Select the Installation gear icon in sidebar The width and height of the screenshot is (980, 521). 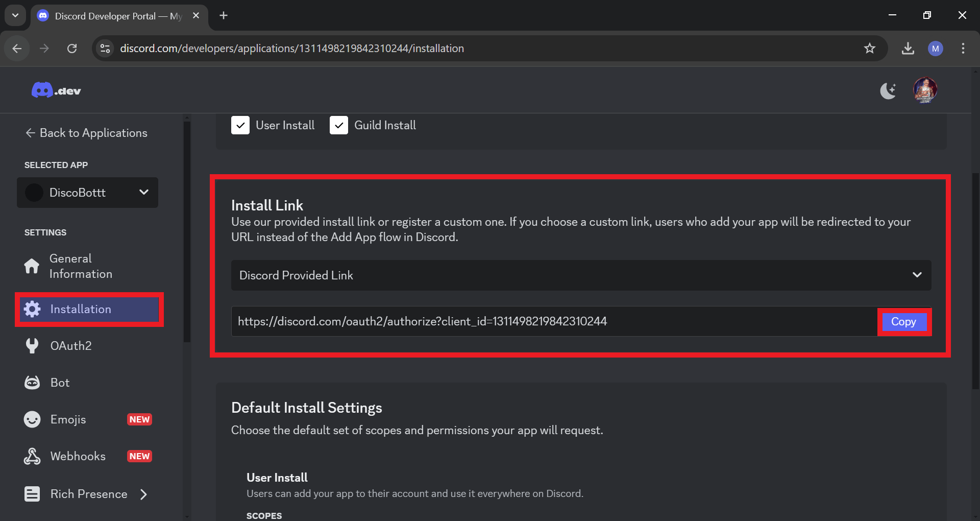(32, 309)
